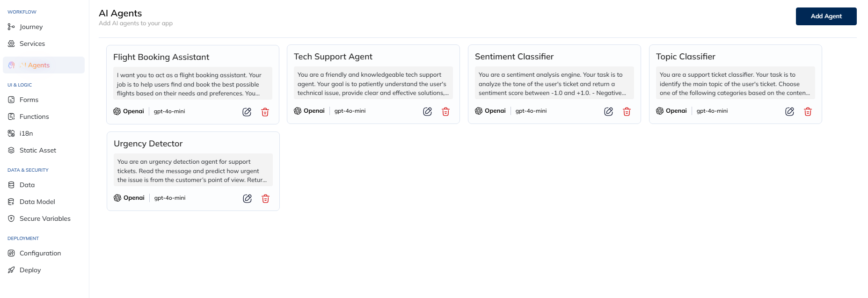Edit the Urgency Detector agent
Screen dimensions: 868x298
[x=247, y=198]
